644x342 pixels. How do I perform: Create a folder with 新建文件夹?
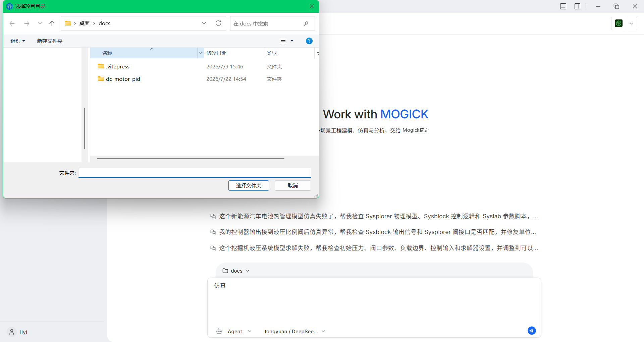pyautogui.click(x=50, y=41)
